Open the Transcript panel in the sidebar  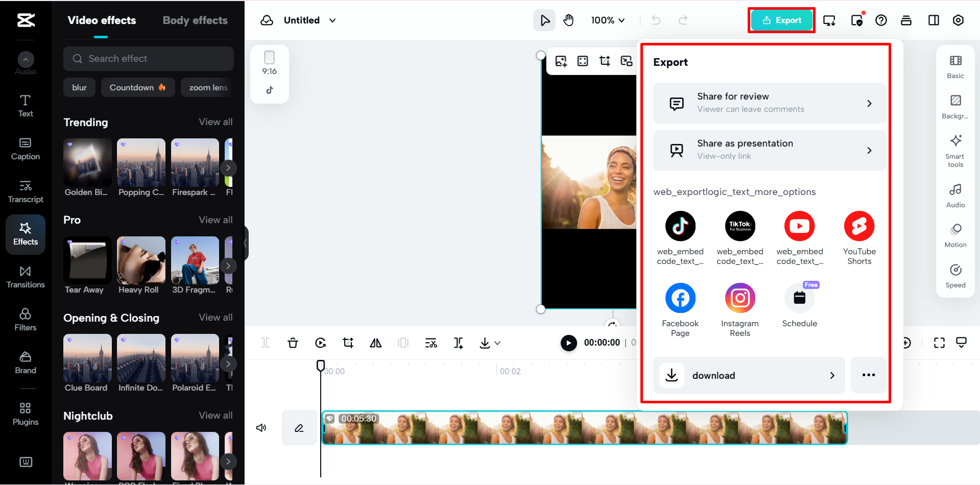(x=26, y=192)
